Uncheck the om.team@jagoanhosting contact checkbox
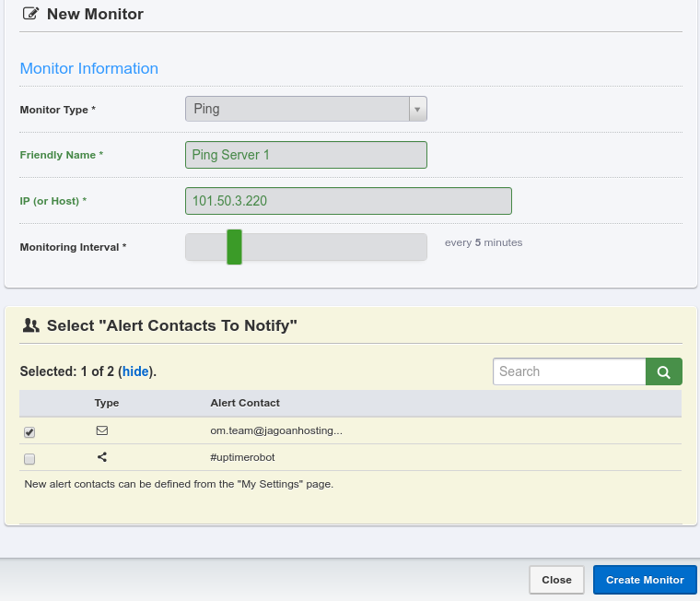 [x=29, y=432]
